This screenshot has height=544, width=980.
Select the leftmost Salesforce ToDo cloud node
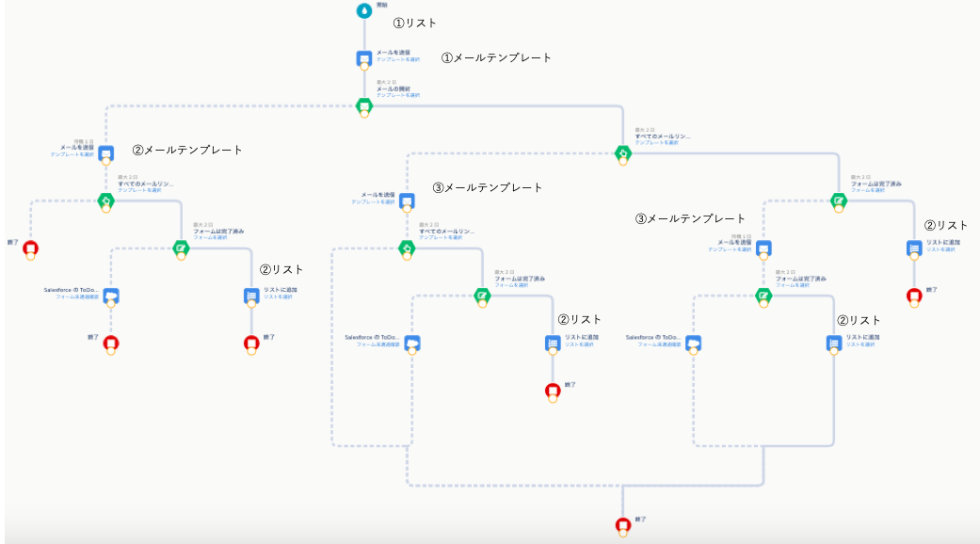(x=111, y=296)
